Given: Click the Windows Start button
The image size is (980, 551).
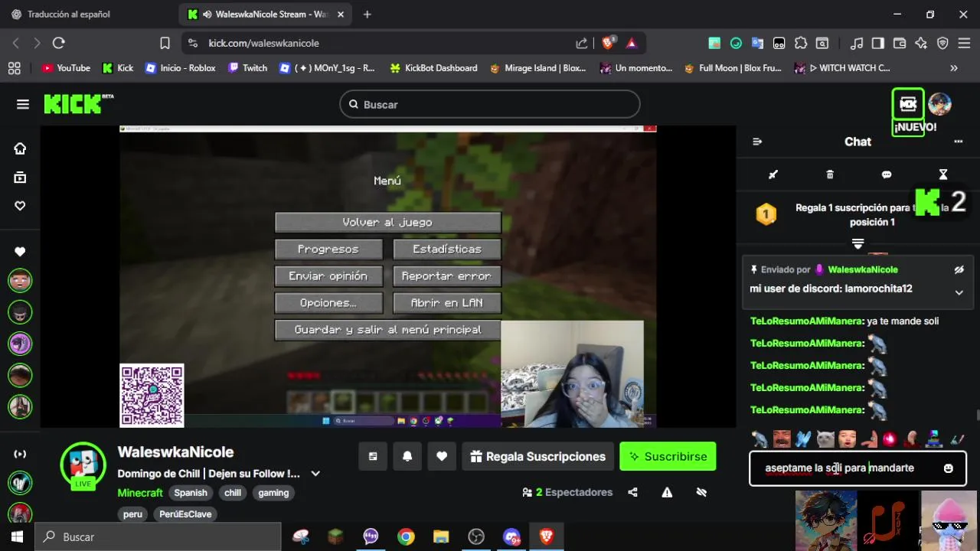Looking at the screenshot, I should (17, 537).
